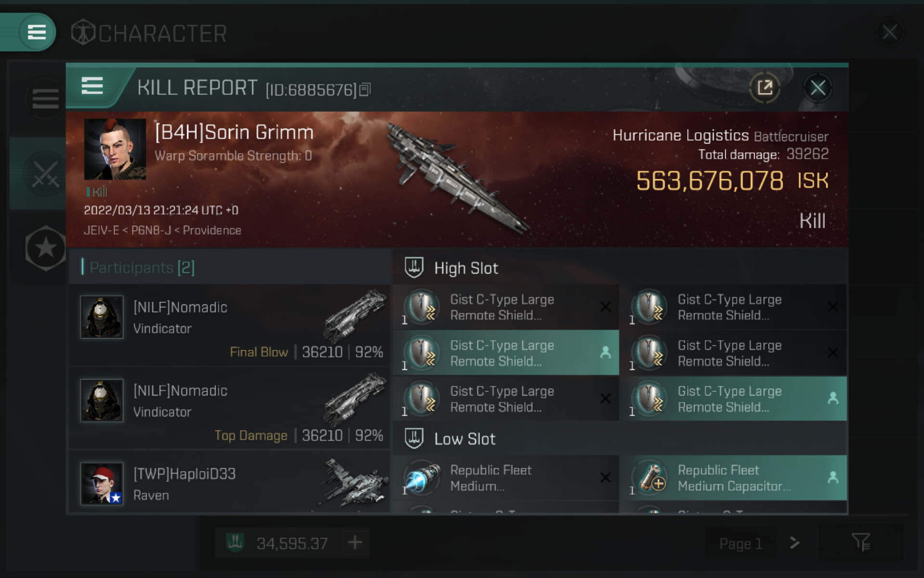The height and width of the screenshot is (578, 924).
Task: Go to next page with arrow
Action: tap(795, 543)
